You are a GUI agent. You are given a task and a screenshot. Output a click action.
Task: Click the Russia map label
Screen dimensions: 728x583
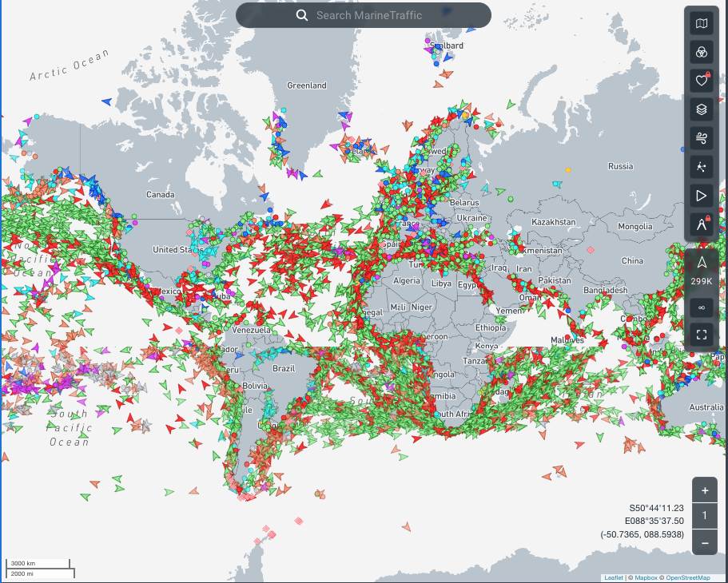pos(621,166)
